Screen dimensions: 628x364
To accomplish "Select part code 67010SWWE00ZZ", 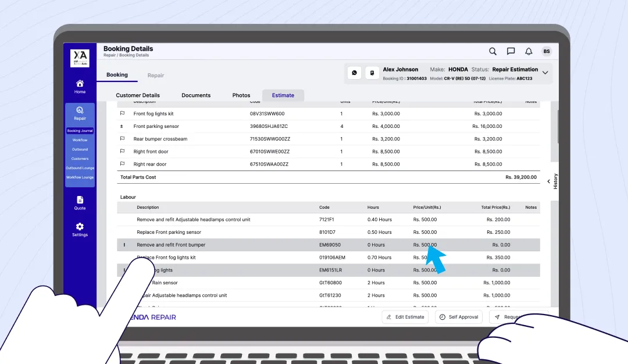I will (x=270, y=151).
